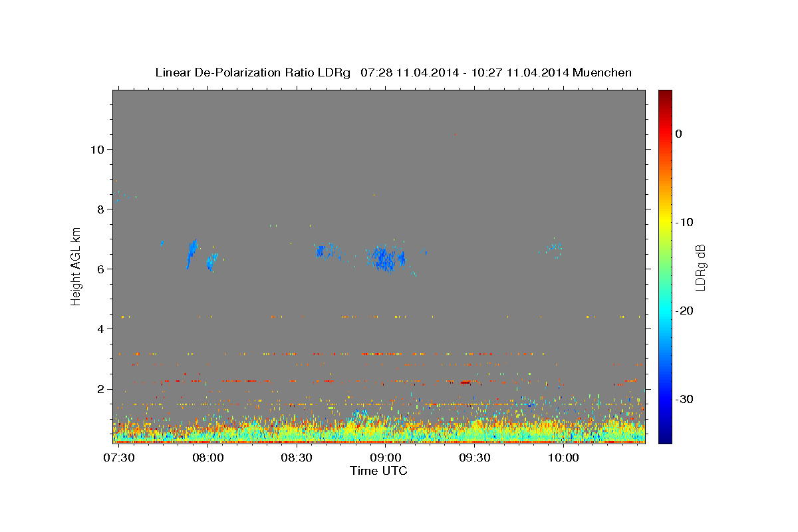Click the dark blue bottom of colorbar
Viewport: 798px width, 532px height.
pyautogui.click(x=665, y=438)
